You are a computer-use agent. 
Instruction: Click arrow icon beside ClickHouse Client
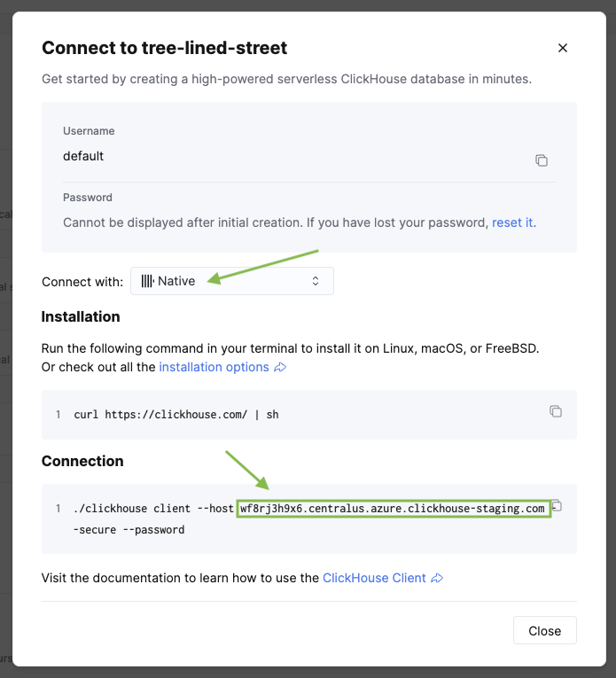pos(435,579)
